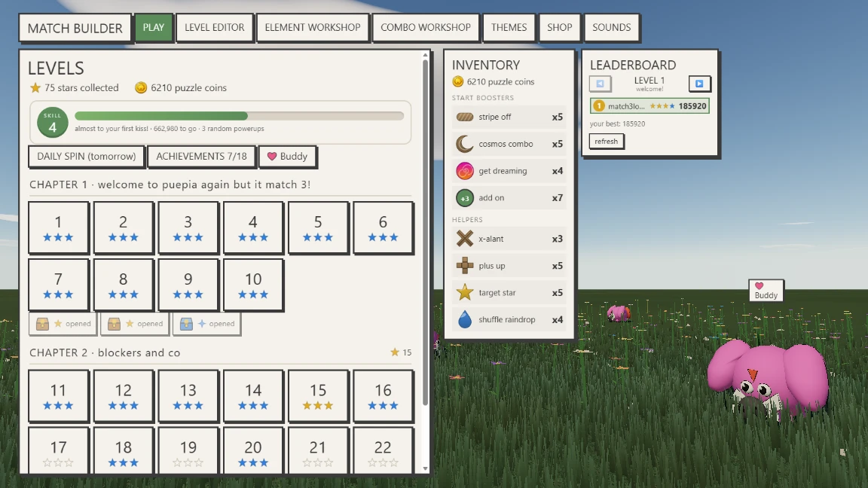This screenshot has height=488, width=868.
Task: Go to previous leaderboard level
Action: tap(600, 84)
